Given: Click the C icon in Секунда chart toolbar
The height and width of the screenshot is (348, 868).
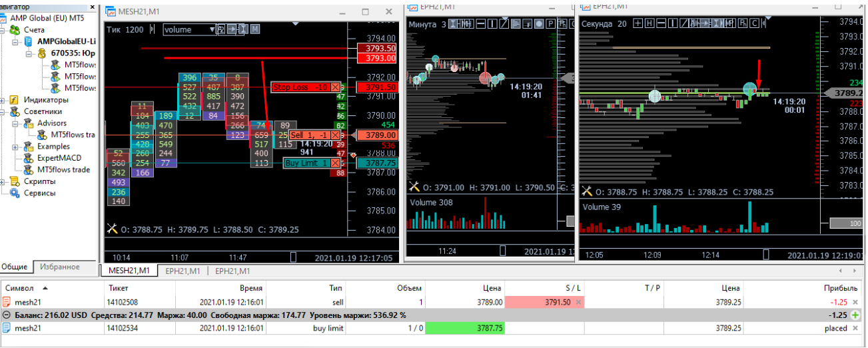Looking at the screenshot, I should (753, 23).
